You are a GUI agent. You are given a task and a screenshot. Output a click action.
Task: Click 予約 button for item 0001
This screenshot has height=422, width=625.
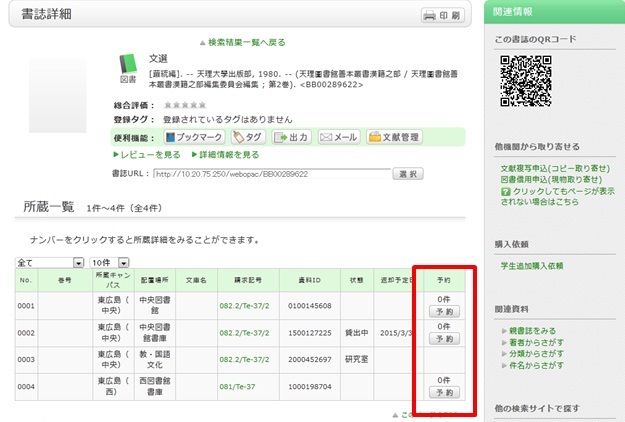click(443, 311)
